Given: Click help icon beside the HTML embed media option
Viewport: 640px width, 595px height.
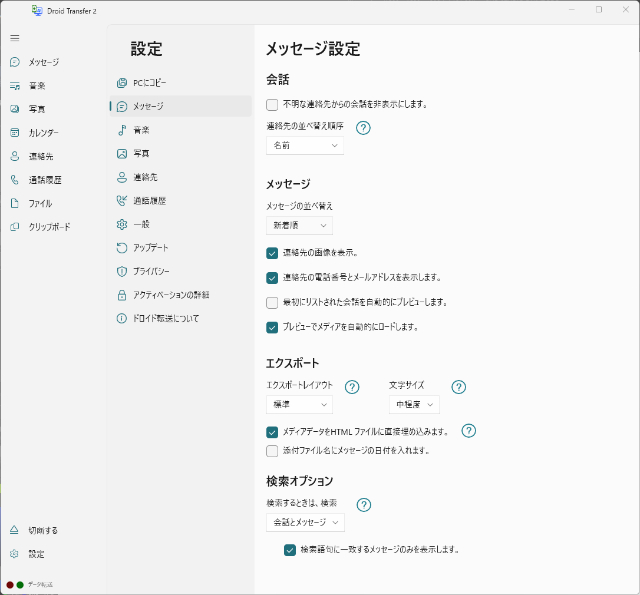Looking at the screenshot, I should (x=469, y=431).
